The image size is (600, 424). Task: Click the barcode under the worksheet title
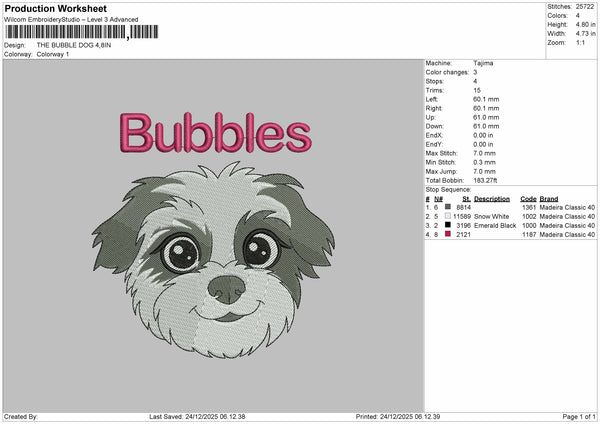point(82,32)
